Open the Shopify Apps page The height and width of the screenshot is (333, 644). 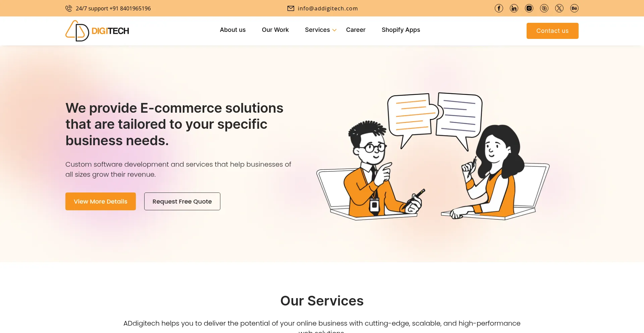pyautogui.click(x=401, y=30)
